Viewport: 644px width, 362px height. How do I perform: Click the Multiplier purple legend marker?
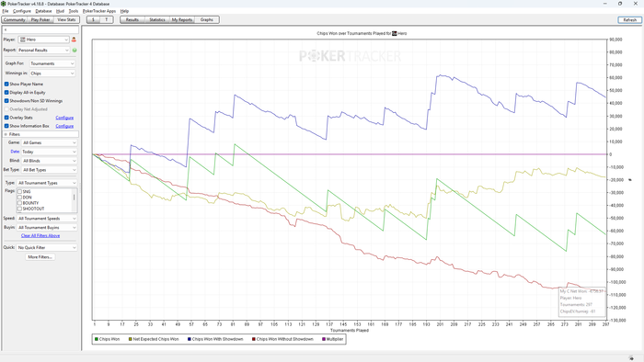(324, 339)
